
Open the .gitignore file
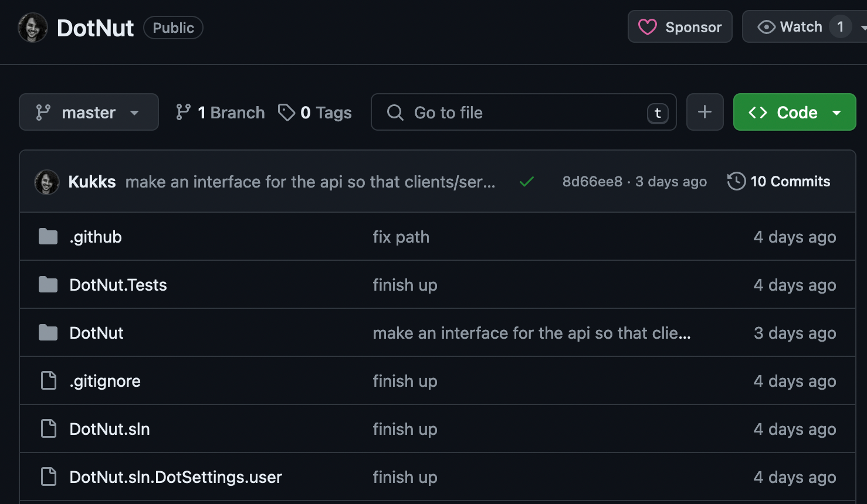105,381
